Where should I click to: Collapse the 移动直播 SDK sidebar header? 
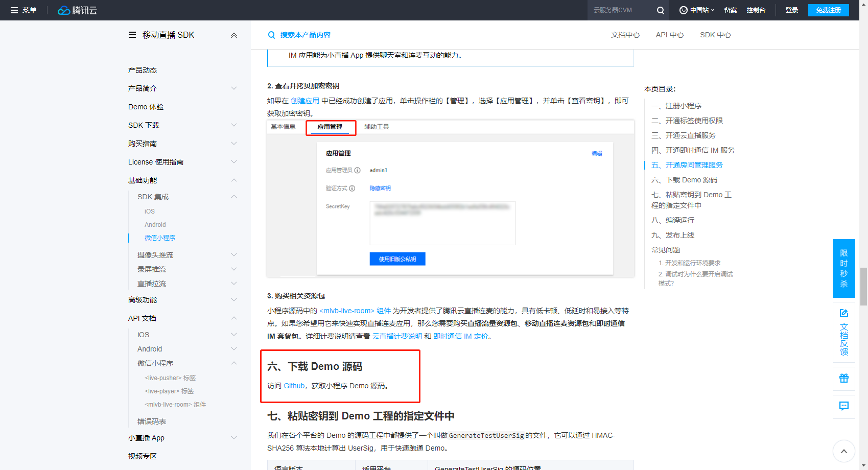pos(234,35)
